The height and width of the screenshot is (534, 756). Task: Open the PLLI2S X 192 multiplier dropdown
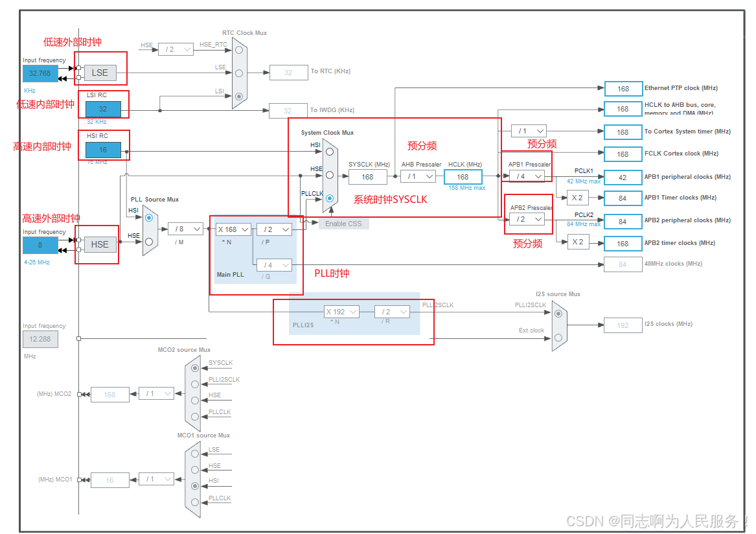click(342, 312)
